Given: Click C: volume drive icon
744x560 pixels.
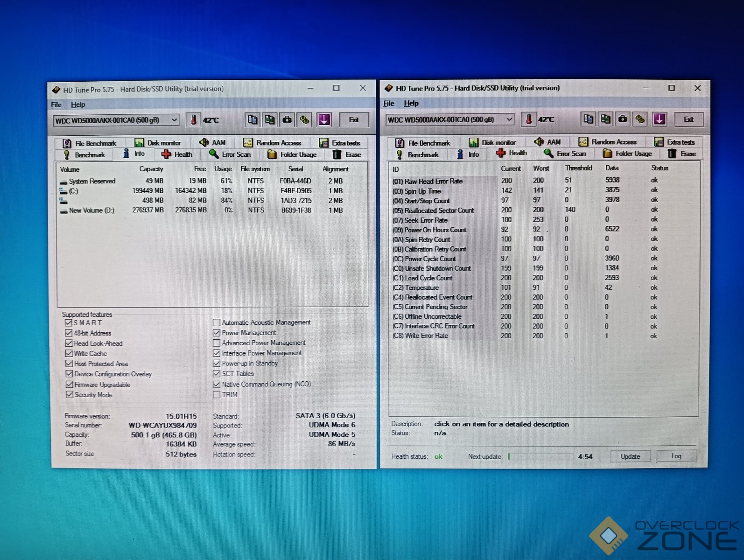Looking at the screenshot, I should [x=63, y=191].
